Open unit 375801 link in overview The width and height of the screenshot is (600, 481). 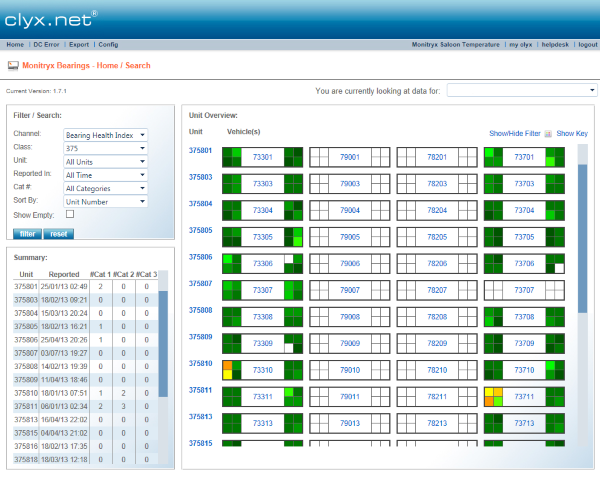pyautogui.click(x=200, y=151)
